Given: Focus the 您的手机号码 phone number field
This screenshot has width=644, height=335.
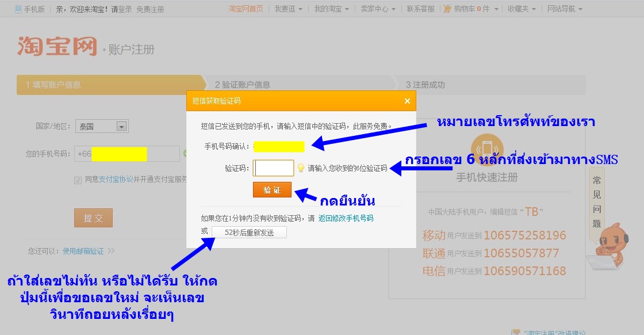Looking at the screenshot, I should click(127, 154).
